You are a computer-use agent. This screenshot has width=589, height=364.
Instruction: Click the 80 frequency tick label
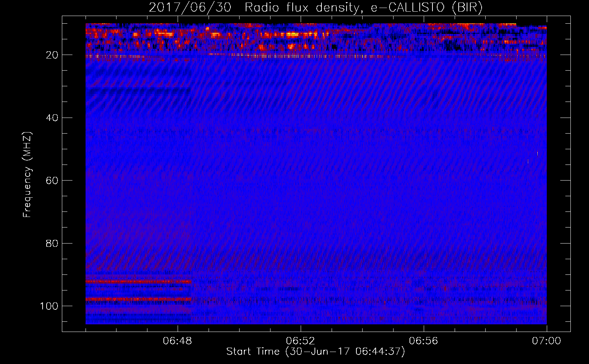tap(52, 244)
